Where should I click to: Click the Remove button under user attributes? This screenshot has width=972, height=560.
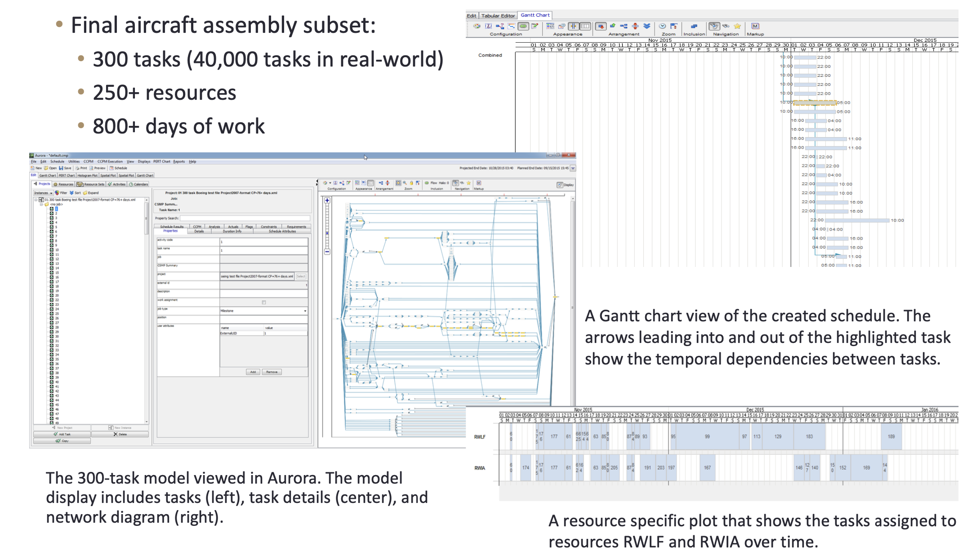tap(272, 372)
